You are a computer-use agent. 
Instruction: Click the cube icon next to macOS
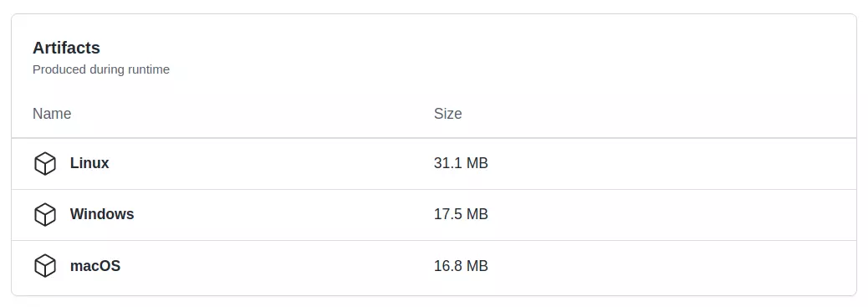[45, 266]
